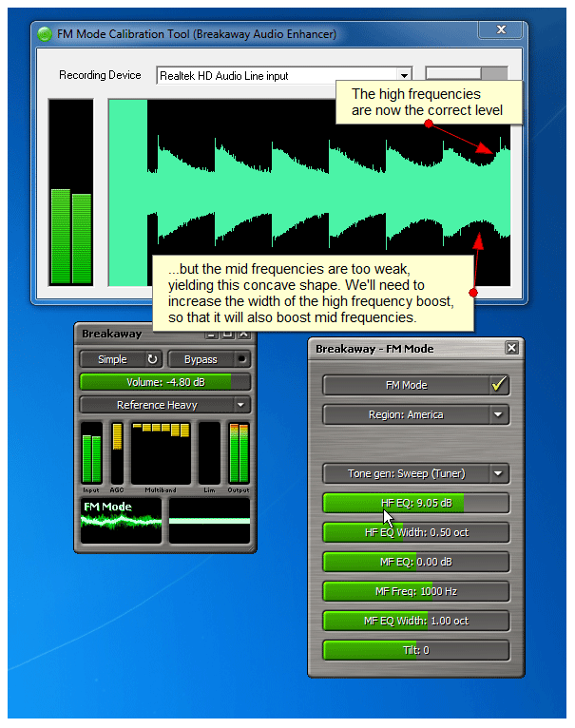Toggle the FM Mode checkmark button
The width and height of the screenshot is (575, 728).
(498, 385)
